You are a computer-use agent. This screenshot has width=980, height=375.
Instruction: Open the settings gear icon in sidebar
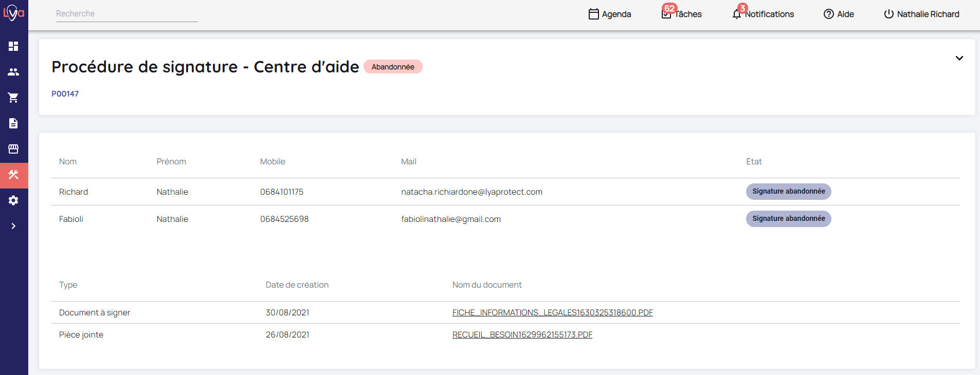(x=13, y=200)
